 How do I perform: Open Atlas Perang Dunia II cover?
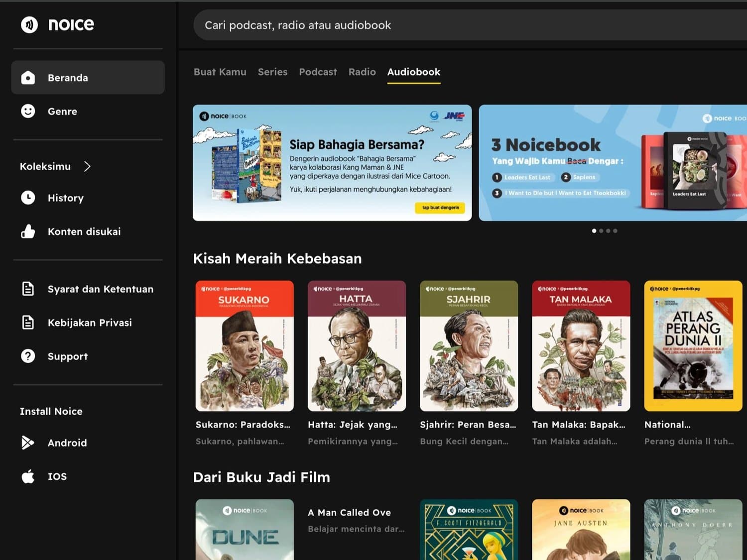pyautogui.click(x=693, y=346)
